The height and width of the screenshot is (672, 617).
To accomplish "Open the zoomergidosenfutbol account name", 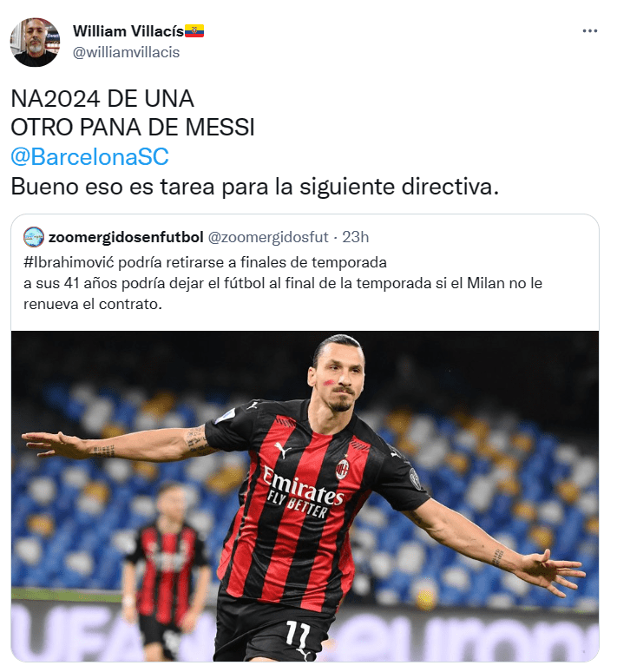I will coord(126,237).
